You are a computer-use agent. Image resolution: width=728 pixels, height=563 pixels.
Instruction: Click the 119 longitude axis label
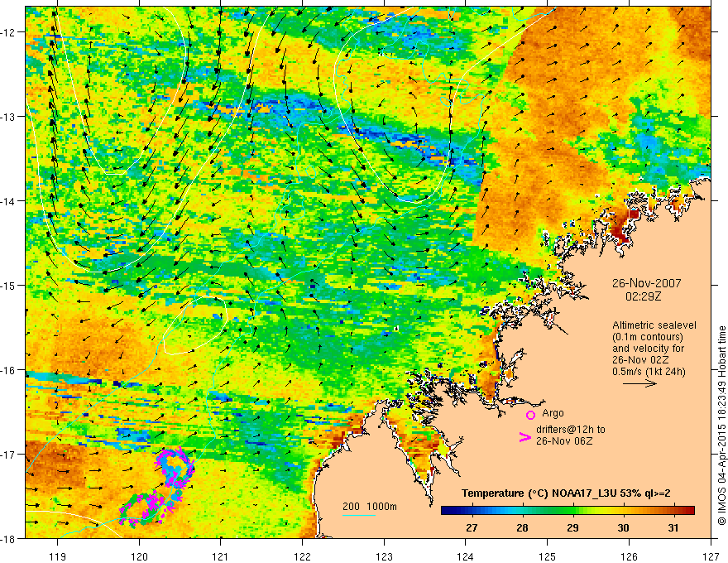[x=58, y=556]
